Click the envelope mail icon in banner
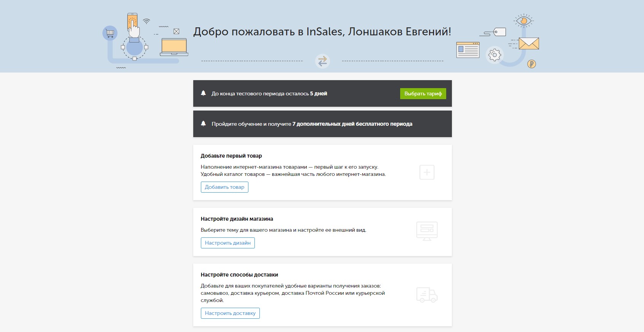This screenshot has width=644, height=332. click(x=529, y=44)
